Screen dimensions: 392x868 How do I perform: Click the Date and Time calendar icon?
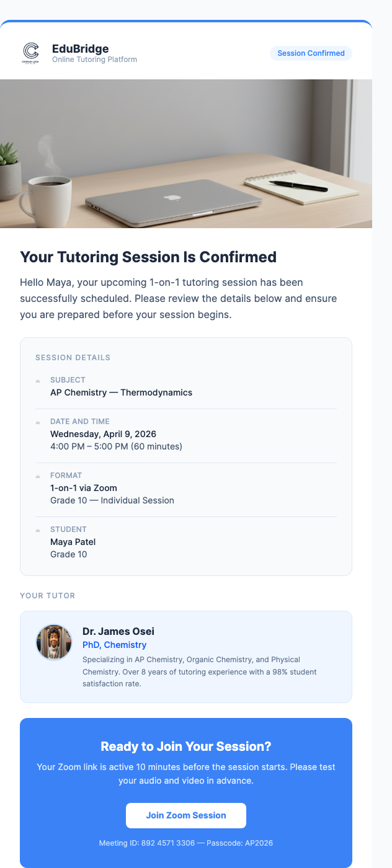click(x=37, y=422)
